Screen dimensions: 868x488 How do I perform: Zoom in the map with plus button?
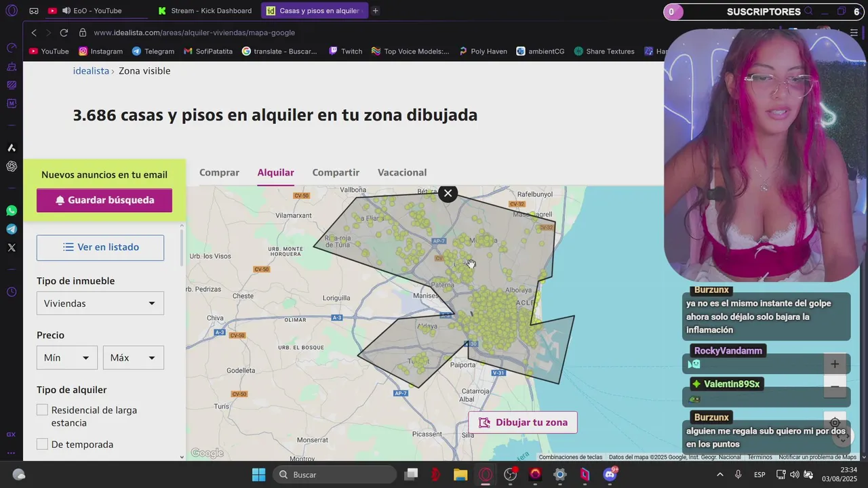pyautogui.click(x=835, y=364)
